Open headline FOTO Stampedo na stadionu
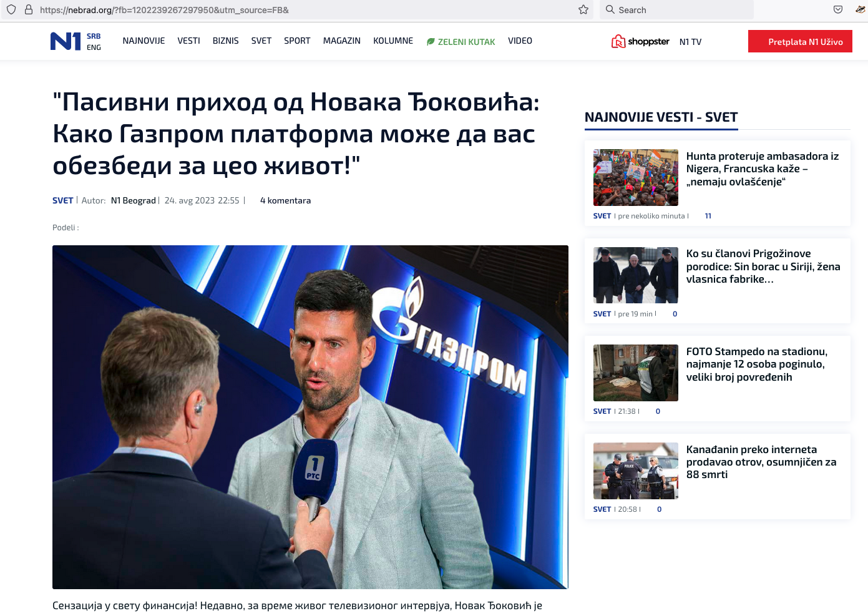This screenshot has height=616, width=868. (757, 364)
